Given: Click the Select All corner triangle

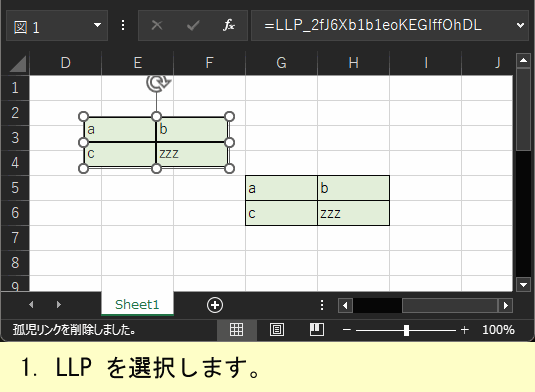Looking at the screenshot, I should pos(17,63).
